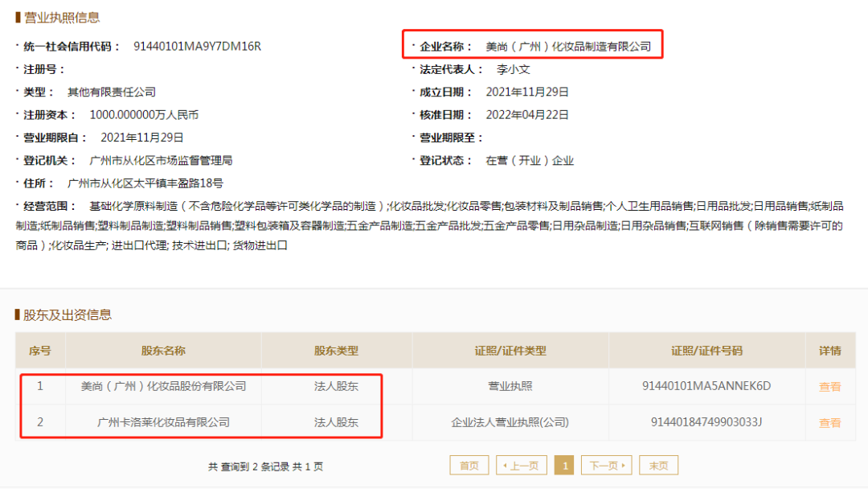This screenshot has width=868, height=489.
Task: Click registration authority 广州市从化区市场监督管理局
Action: [161, 161]
